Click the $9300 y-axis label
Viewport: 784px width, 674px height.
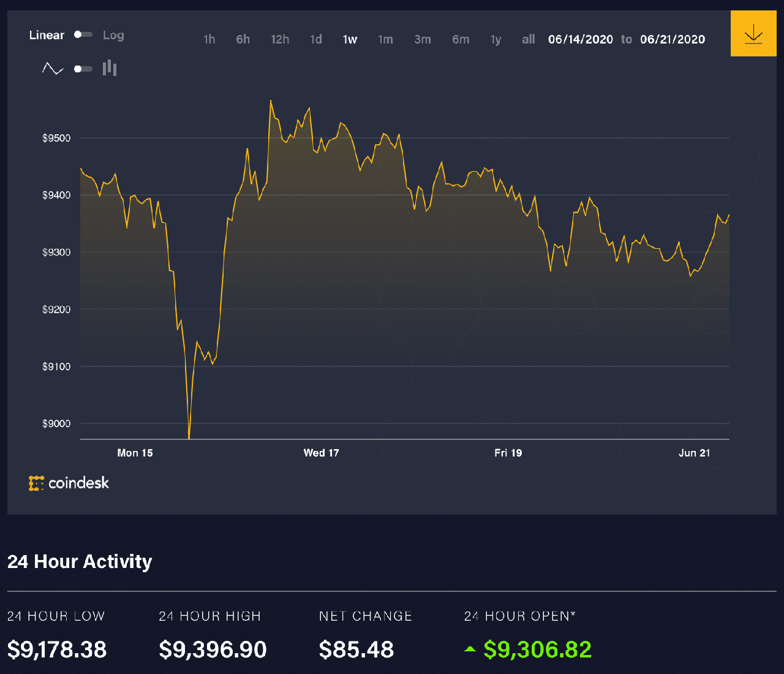tap(56, 252)
